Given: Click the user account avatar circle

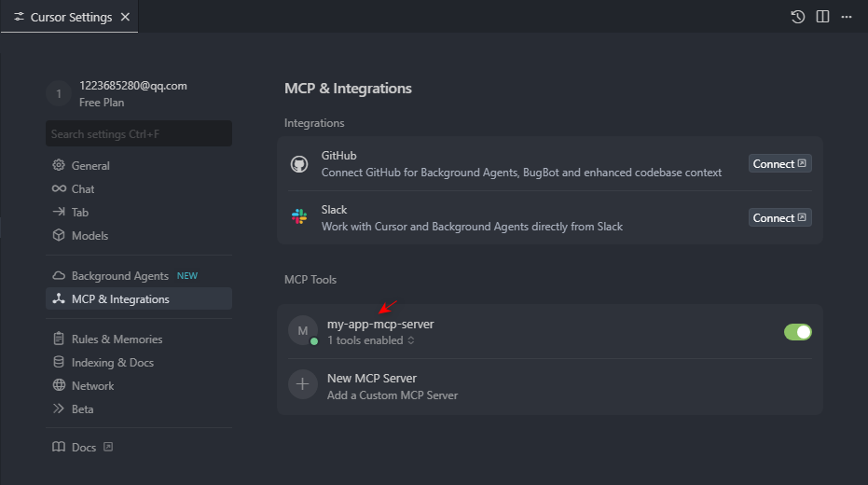Looking at the screenshot, I should (x=59, y=93).
